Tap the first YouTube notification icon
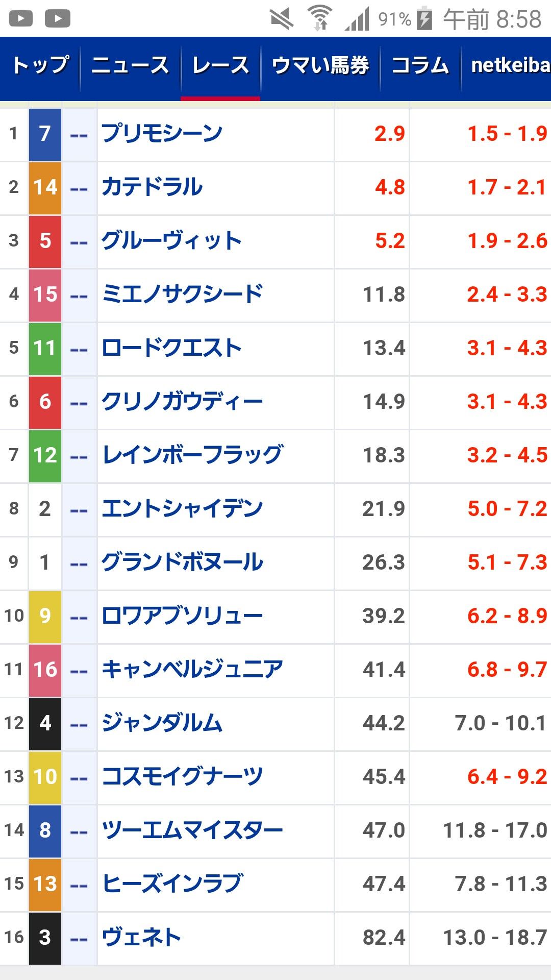This screenshot has width=551, height=980. click(x=21, y=19)
